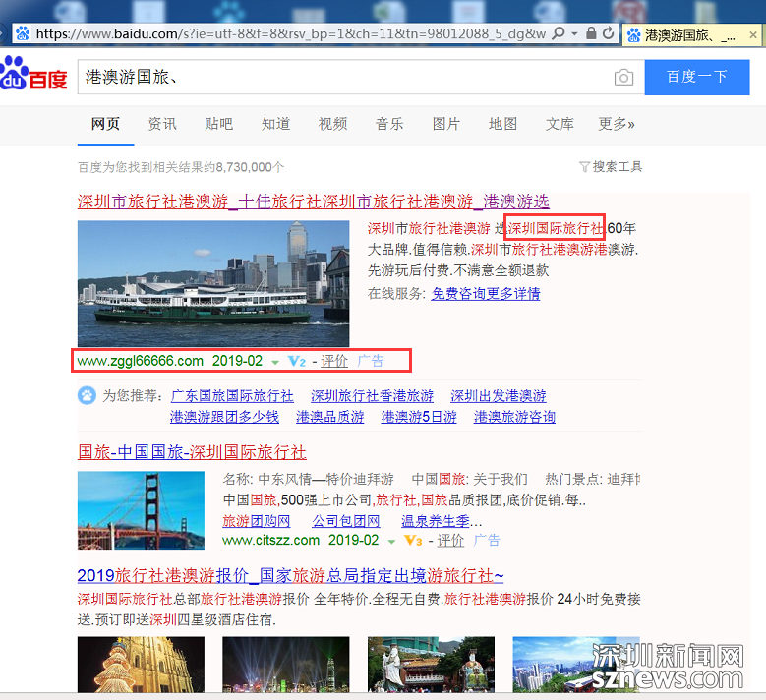Image resolution: width=766 pixels, height=700 pixels.
Task: Switch to the 图片 tab
Action: coord(446,124)
